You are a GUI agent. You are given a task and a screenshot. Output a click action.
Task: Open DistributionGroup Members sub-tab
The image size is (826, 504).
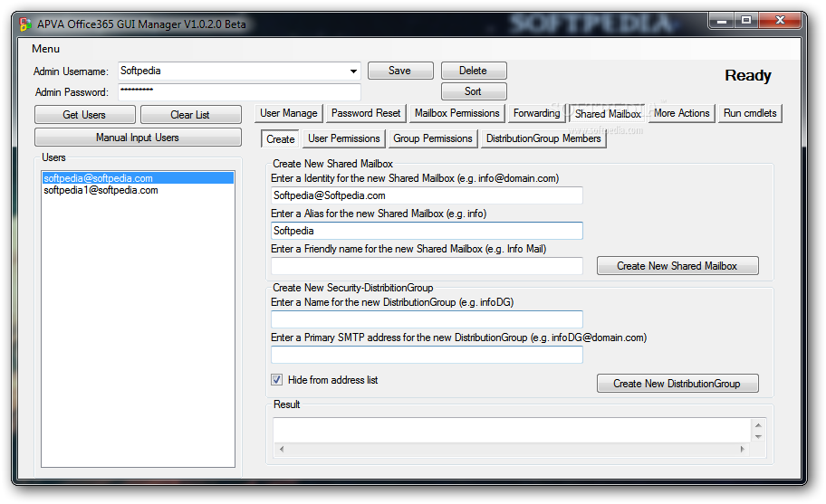point(543,138)
